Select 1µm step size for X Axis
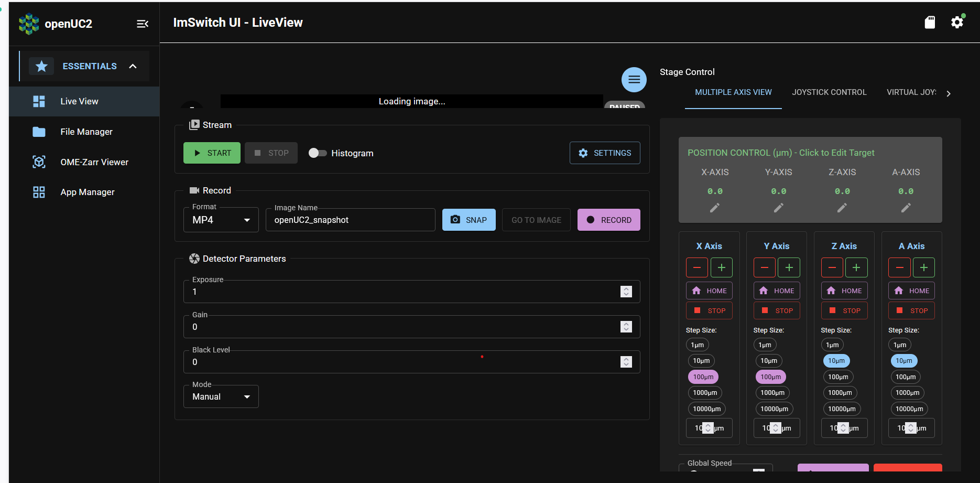Viewport: 980px width, 483px height. click(697, 345)
